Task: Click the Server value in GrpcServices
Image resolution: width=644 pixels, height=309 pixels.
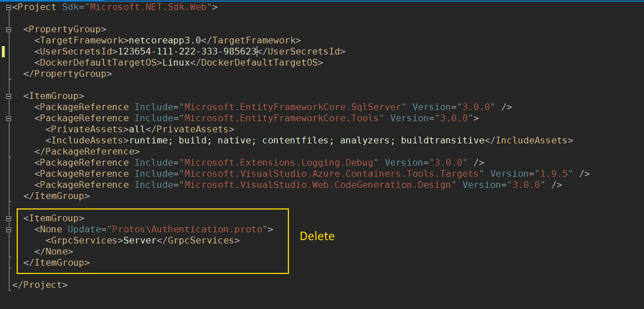Action: tap(139, 240)
